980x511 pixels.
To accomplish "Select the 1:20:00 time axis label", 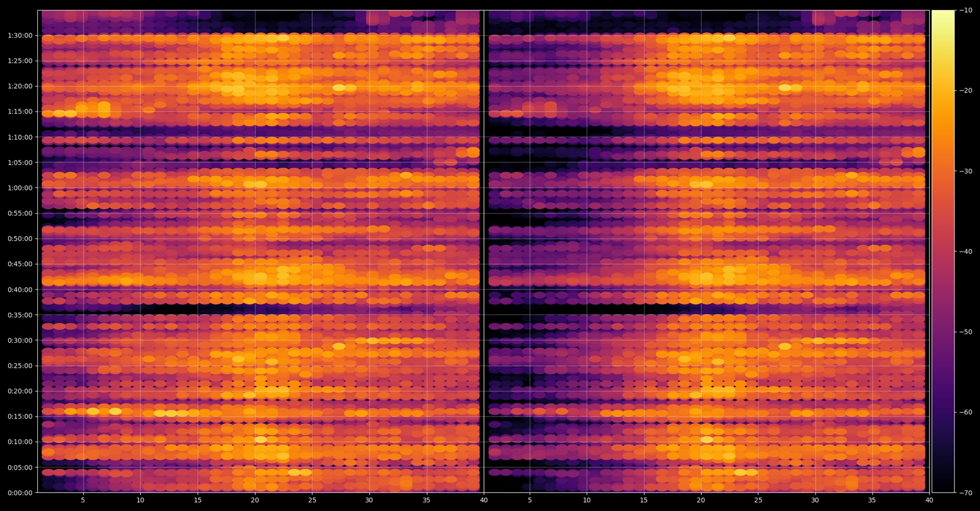I will (20, 86).
